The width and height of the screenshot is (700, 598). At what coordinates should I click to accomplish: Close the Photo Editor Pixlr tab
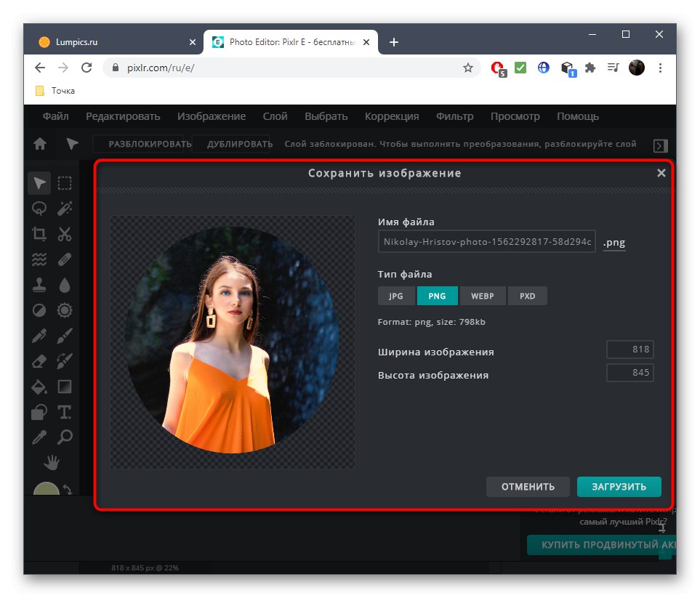point(366,42)
